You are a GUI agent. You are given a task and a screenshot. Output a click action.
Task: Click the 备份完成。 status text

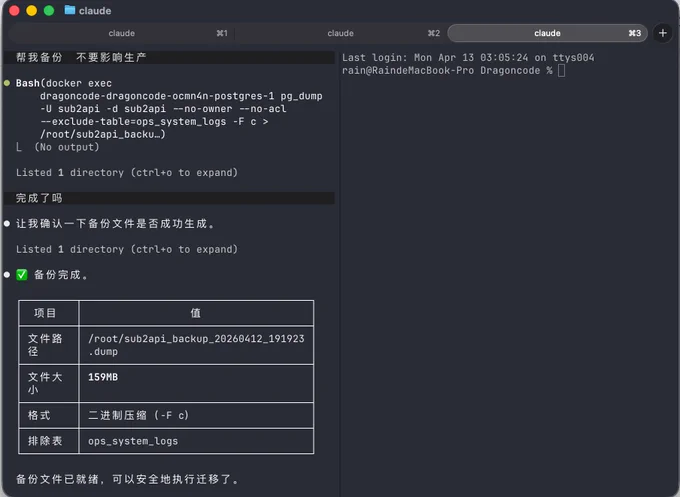(61, 275)
